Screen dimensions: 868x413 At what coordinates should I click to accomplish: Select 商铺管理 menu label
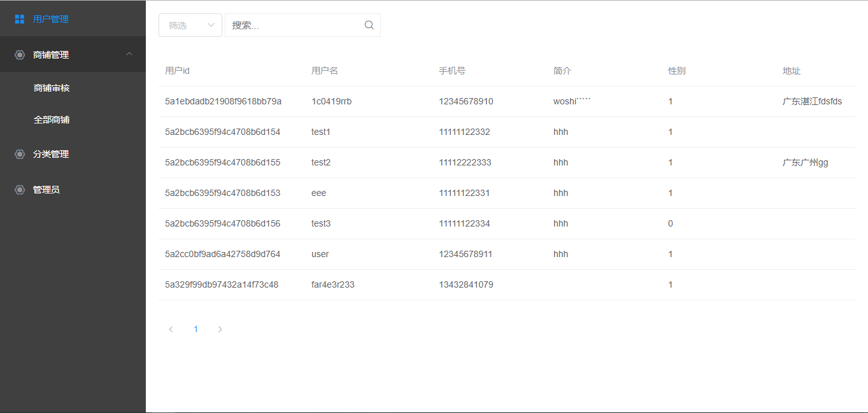[x=51, y=55]
